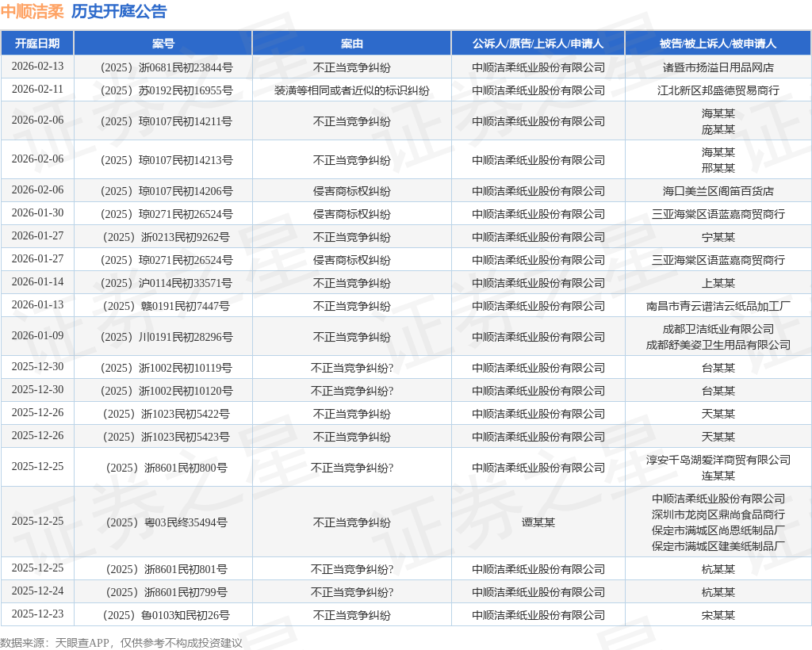The image size is (812, 650).
Task: Click date cell 2026-02-11
Action: (37, 89)
